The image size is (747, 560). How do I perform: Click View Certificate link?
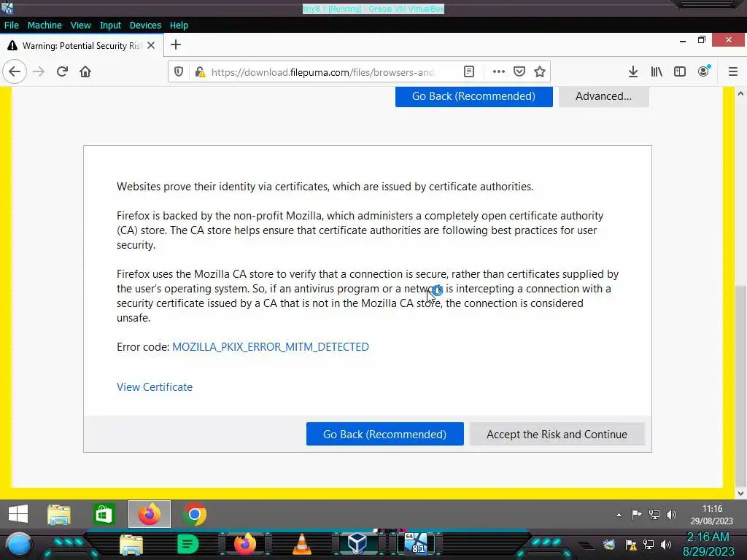coord(155,387)
